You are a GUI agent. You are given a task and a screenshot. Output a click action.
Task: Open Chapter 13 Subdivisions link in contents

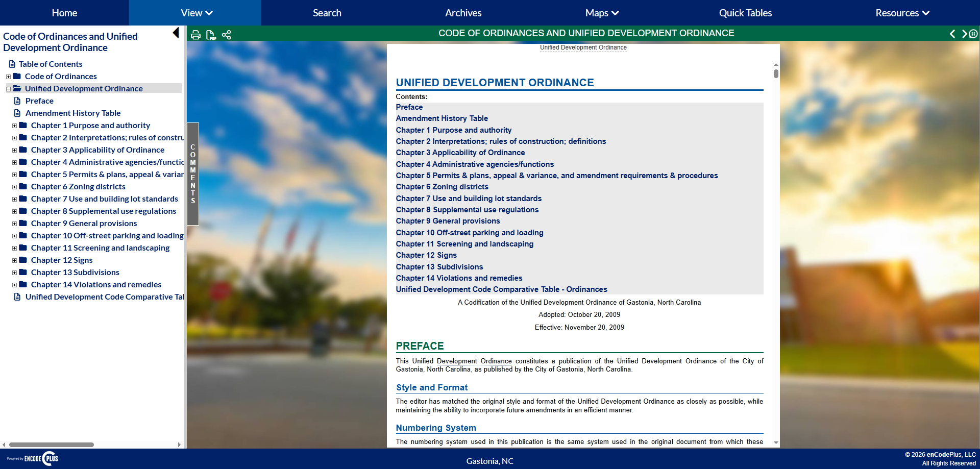click(x=439, y=267)
